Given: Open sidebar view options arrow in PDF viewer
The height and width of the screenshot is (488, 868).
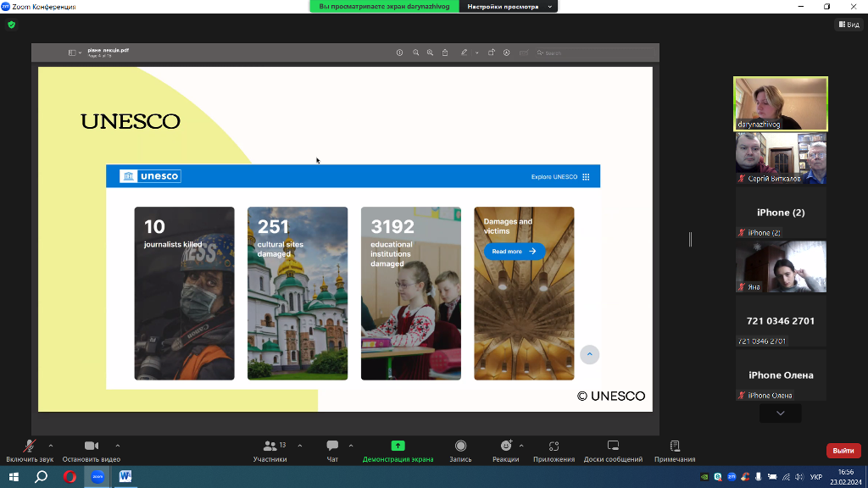Looking at the screenshot, I should tap(80, 53).
